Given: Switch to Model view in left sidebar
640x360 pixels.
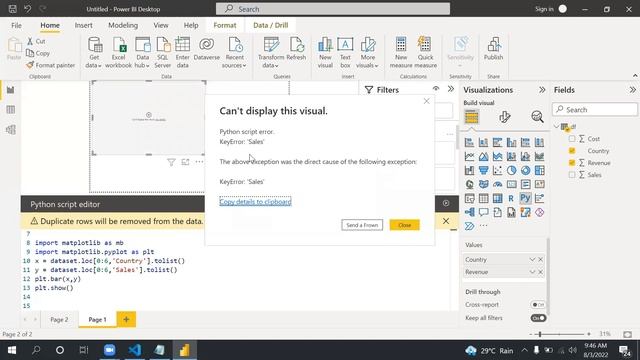Looking at the screenshot, I should click(11, 129).
